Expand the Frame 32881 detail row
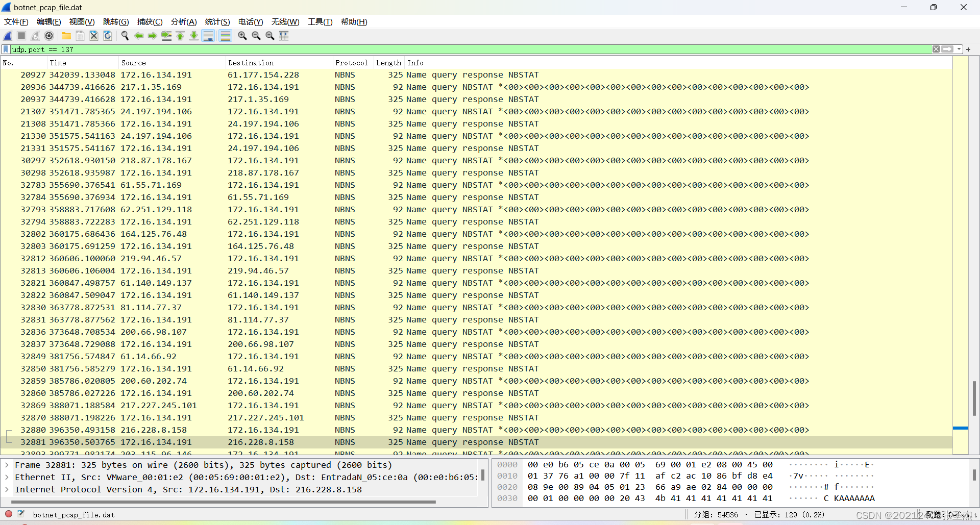The image size is (980, 525). pyautogui.click(x=7, y=465)
